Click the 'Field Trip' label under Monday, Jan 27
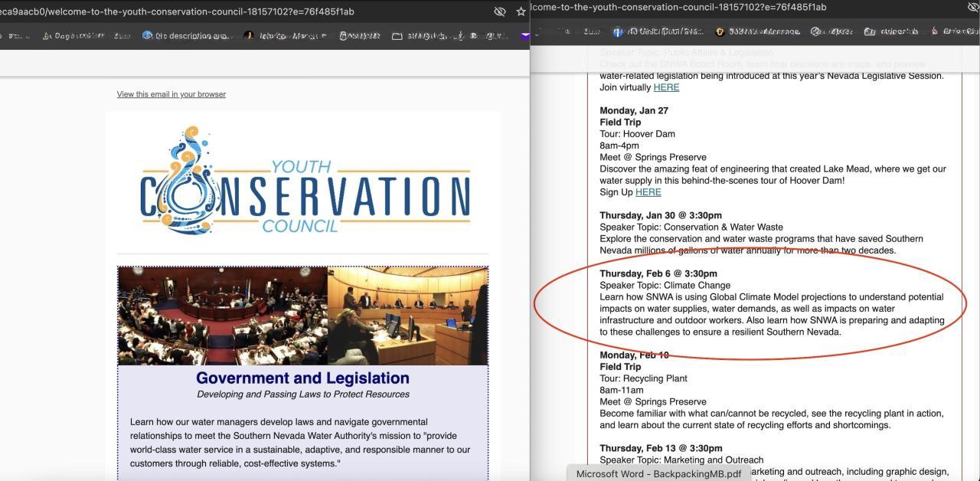 [620, 122]
